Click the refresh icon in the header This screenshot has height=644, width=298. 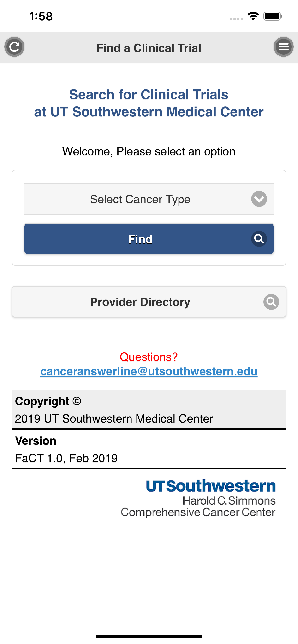click(14, 47)
